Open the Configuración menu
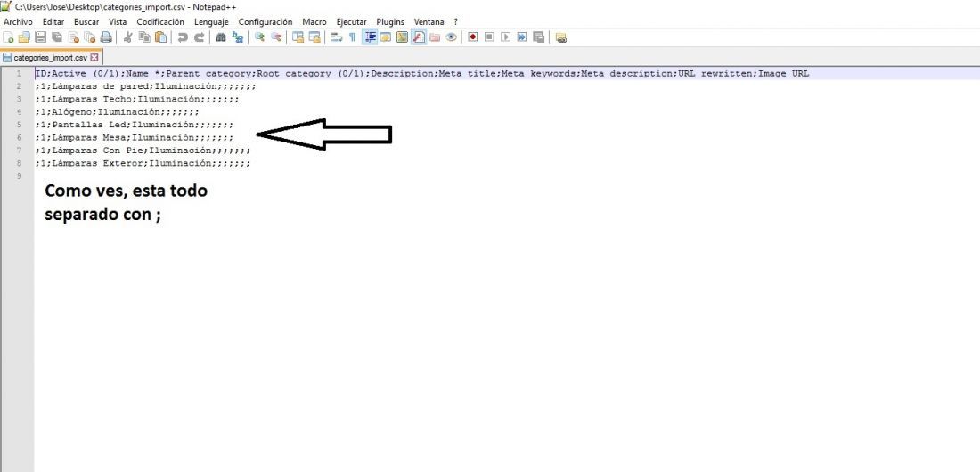 point(265,22)
